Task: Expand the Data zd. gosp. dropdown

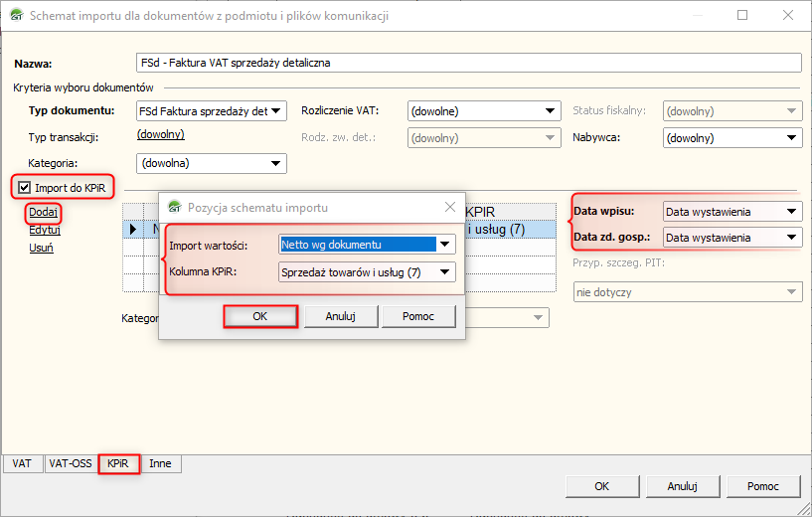Action: coord(791,238)
